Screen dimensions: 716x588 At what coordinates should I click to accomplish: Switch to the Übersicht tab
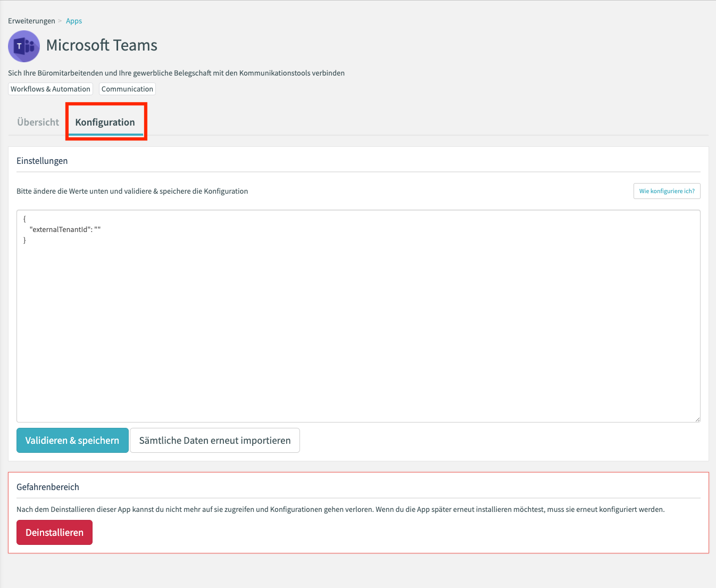coord(38,122)
